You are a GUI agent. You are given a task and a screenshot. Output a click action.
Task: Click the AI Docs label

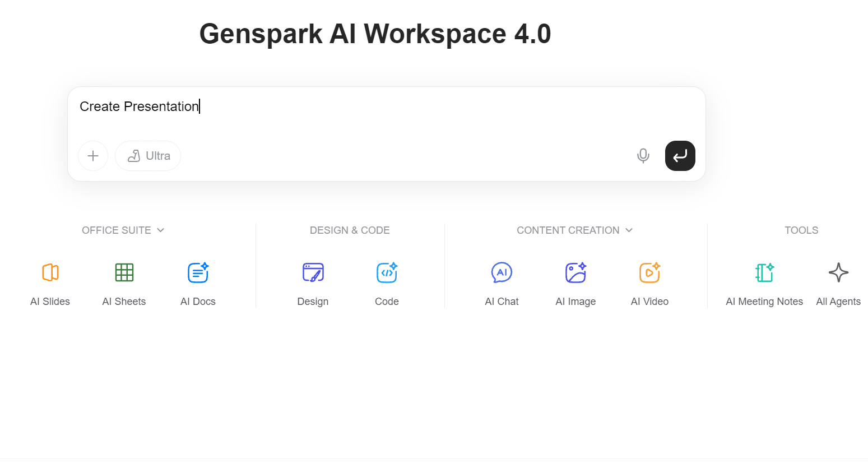click(x=198, y=302)
